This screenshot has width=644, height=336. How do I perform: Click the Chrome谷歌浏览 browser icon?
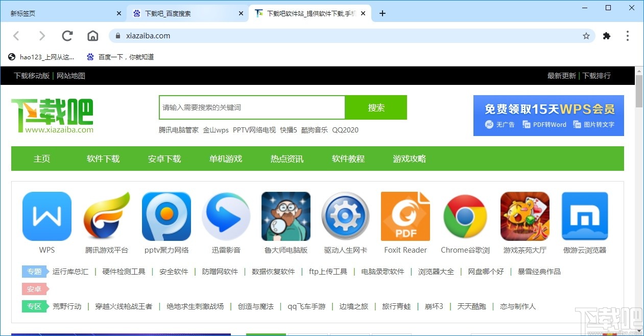(x=465, y=216)
